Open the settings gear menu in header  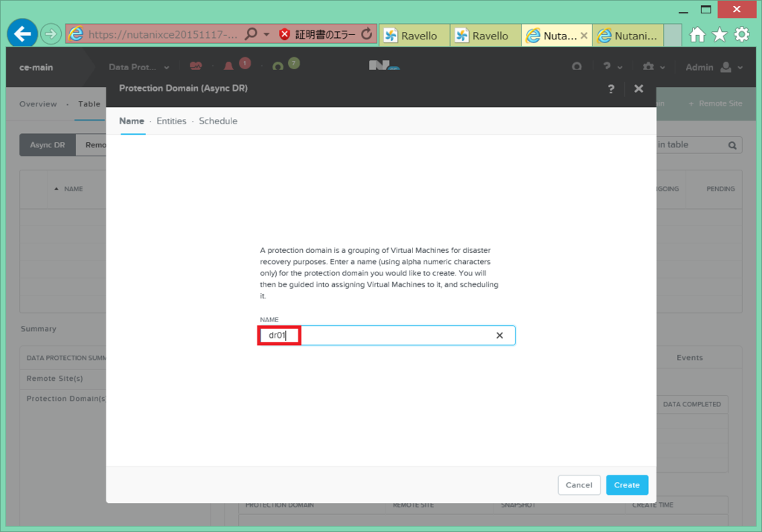[653, 66]
